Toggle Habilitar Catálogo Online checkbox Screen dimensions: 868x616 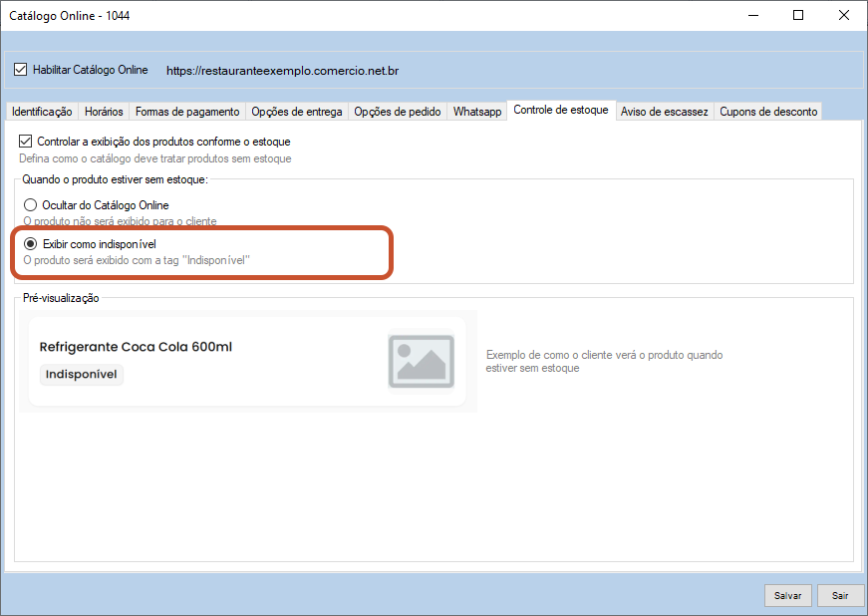21,70
